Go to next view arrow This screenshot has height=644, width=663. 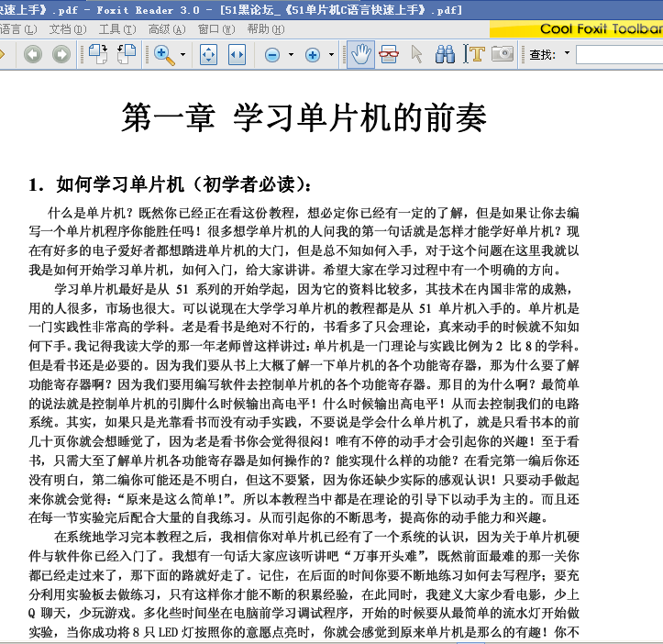(x=61, y=54)
